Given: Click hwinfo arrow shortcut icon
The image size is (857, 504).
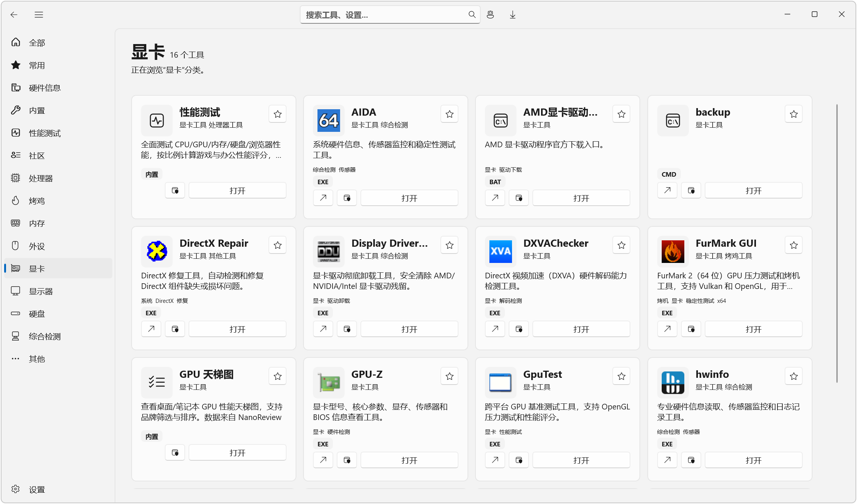Looking at the screenshot, I should coord(667,460).
